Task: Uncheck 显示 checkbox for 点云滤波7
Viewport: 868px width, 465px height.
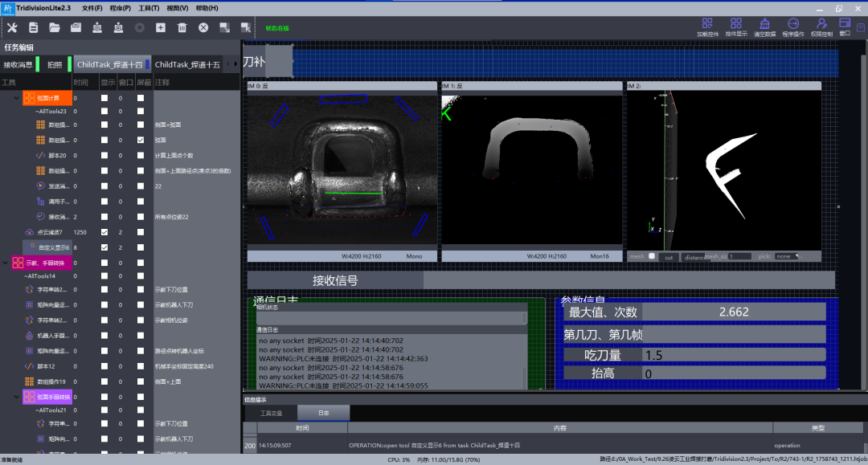Action: [104, 232]
